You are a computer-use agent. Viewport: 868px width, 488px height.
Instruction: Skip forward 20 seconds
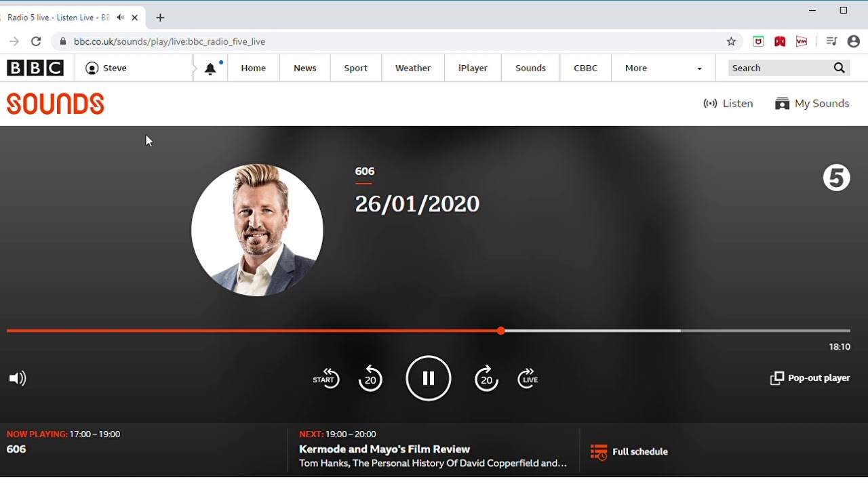tap(486, 378)
